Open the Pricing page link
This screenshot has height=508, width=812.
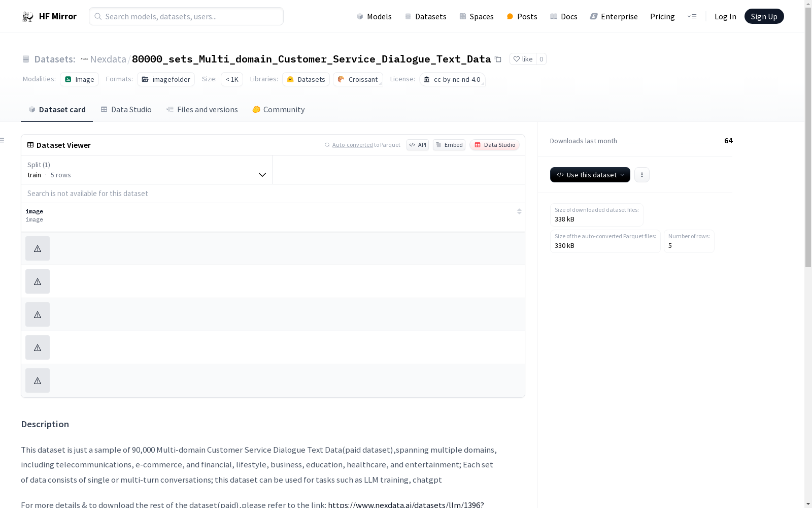tap(662, 16)
